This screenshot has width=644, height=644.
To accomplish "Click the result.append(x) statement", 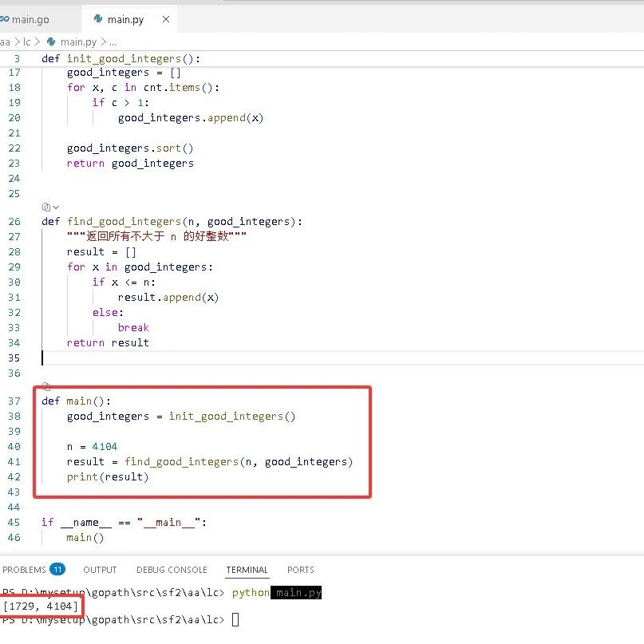I will tap(168, 298).
